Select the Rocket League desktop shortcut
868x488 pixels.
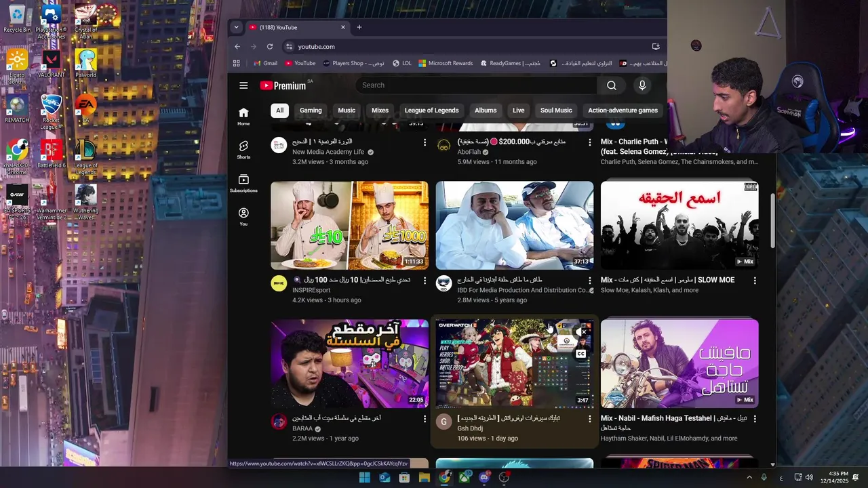tap(51, 112)
